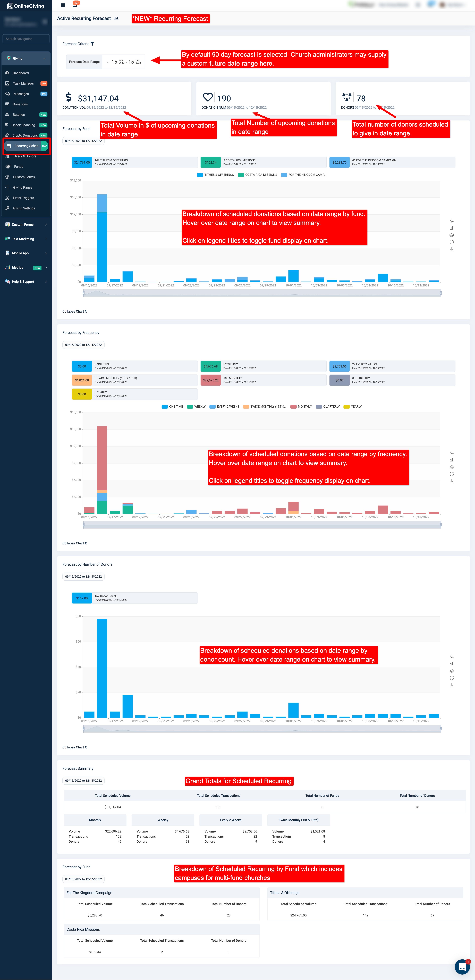Collapse the Forecast by Frequency chart

coord(75,543)
